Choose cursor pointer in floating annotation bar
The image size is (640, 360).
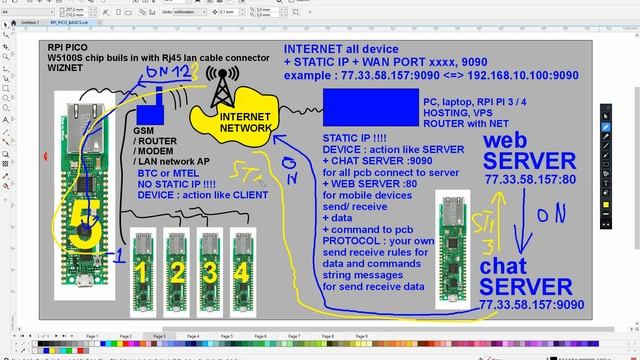point(606,116)
